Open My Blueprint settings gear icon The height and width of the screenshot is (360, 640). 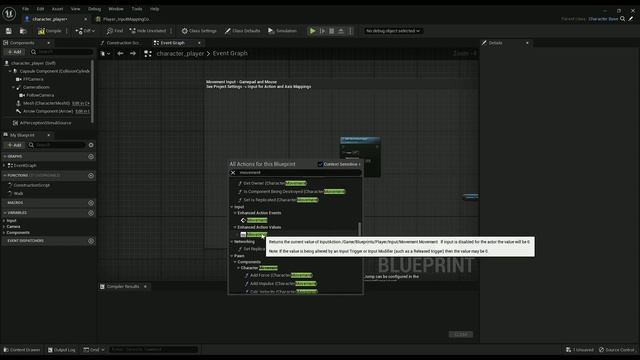pyautogui.click(x=91, y=145)
